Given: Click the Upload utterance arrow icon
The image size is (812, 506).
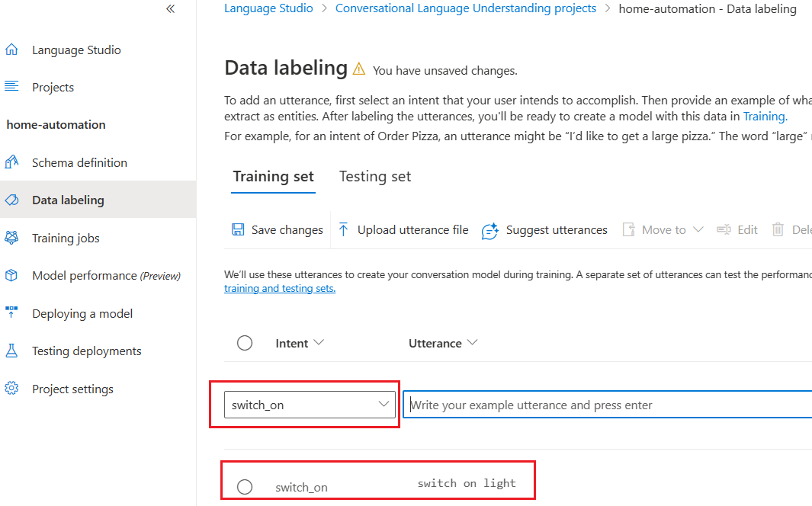Looking at the screenshot, I should coord(343,229).
